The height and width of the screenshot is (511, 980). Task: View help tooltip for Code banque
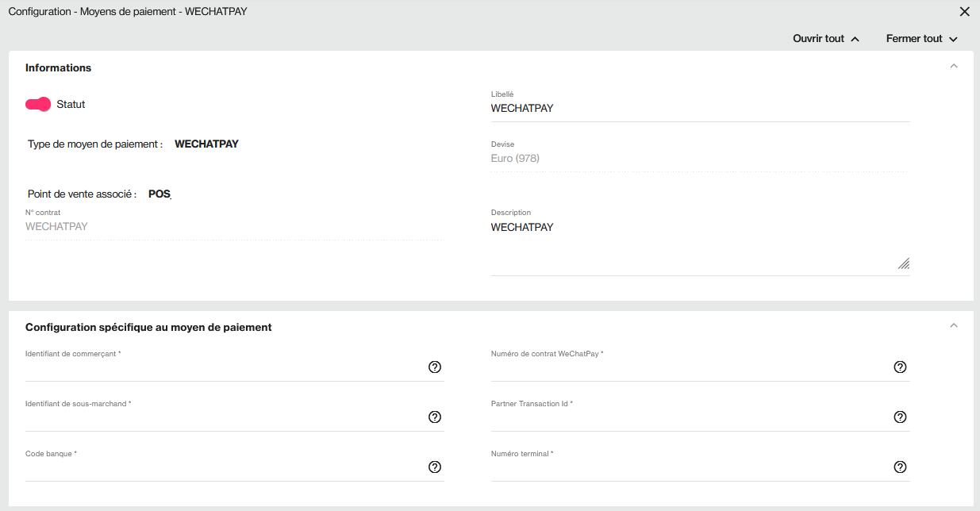[x=435, y=467]
